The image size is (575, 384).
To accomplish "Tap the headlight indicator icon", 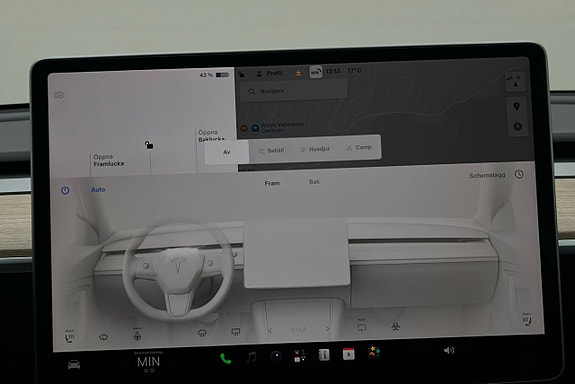I will [x=59, y=95].
